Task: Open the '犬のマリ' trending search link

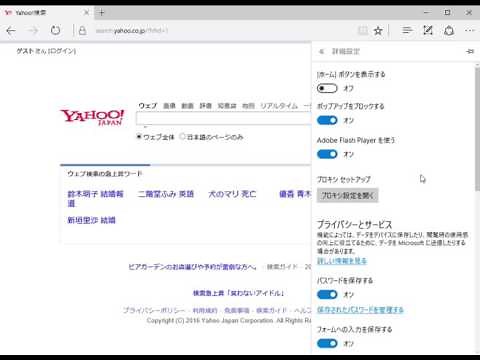Action: point(232,194)
